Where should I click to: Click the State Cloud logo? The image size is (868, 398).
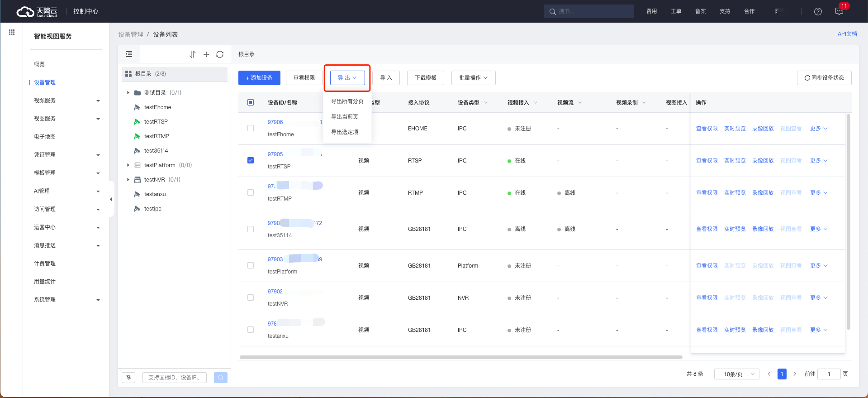tap(37, 12)
